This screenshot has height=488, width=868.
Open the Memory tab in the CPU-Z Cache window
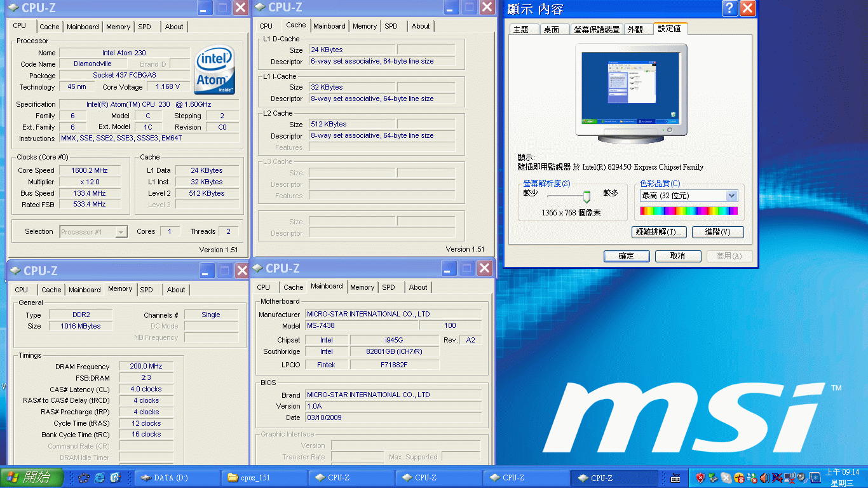pos(365,26)
